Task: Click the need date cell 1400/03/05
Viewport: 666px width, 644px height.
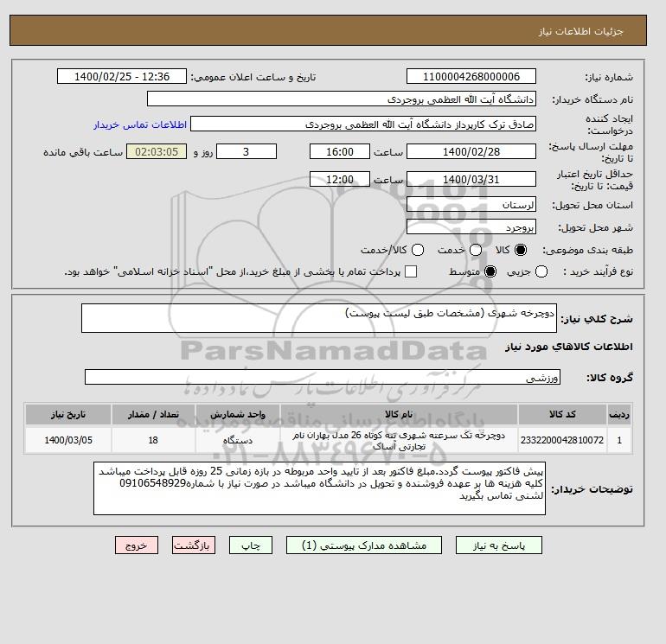Action: 68,440
